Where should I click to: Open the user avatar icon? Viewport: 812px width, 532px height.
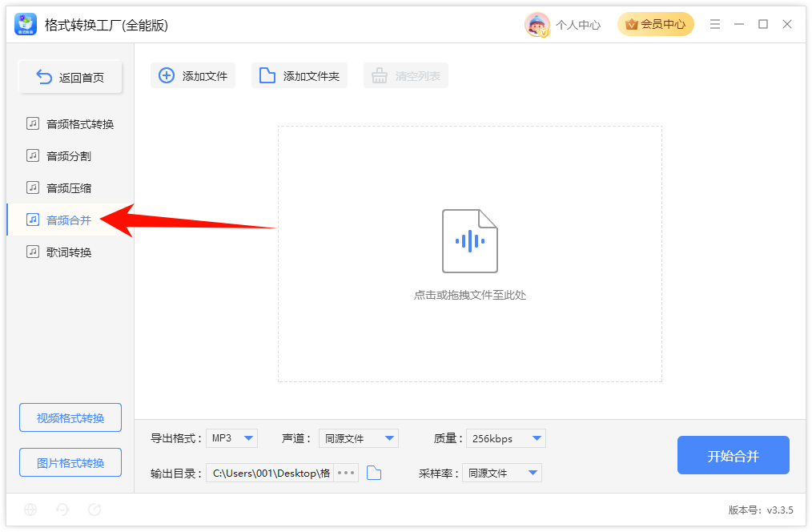(537, 24)
